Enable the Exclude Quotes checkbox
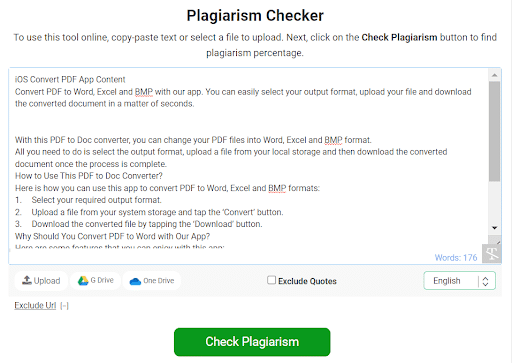This screenshot has height=363, width=512. [x=271, y=280]
